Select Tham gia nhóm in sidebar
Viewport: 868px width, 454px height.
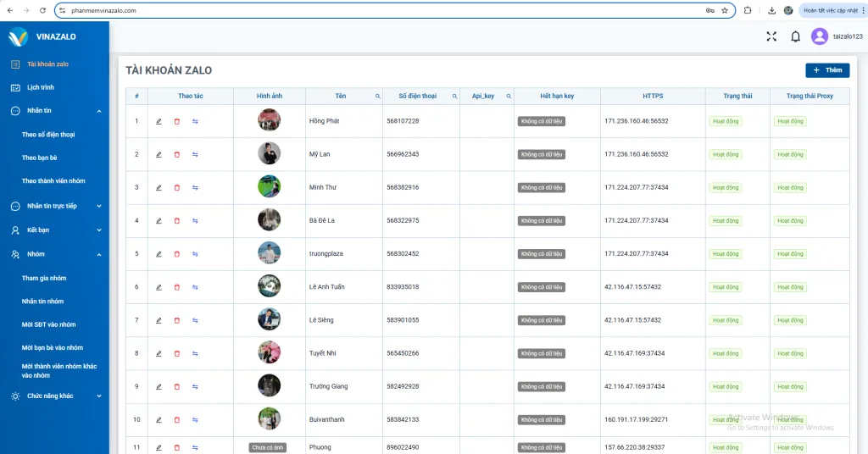click(x=44, y=278)
